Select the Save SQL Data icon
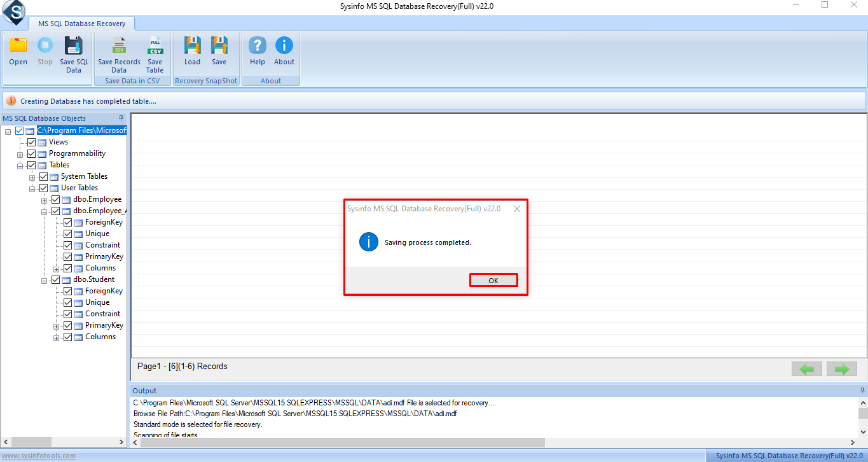 pos(74,46)
